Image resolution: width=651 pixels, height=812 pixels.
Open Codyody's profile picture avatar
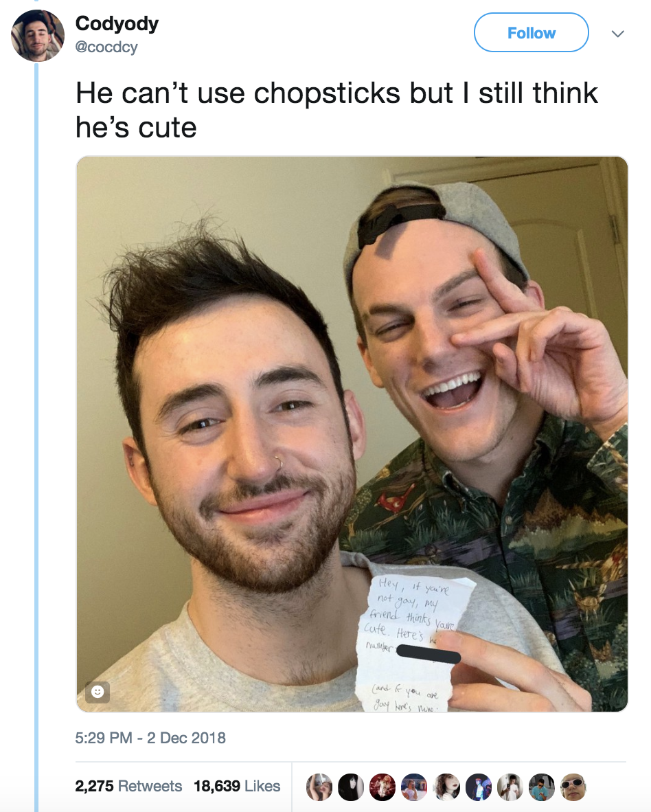point(38,36)
